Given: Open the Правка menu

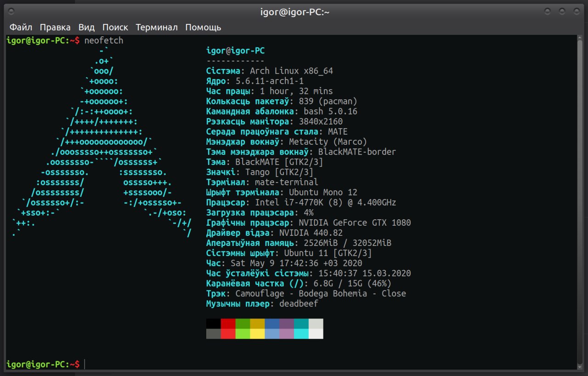Looking at the screenshot, I should [55, 27].
